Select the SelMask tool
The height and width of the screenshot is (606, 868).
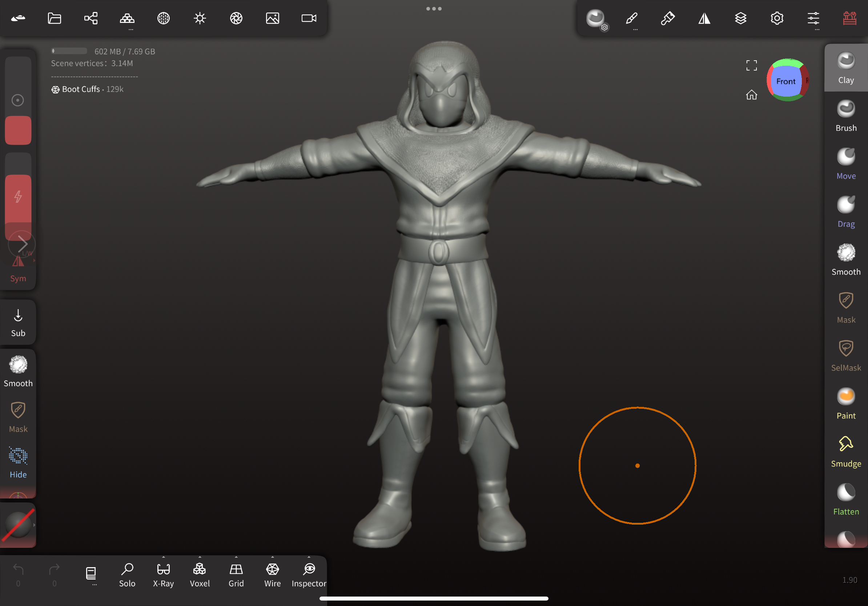[846, 356]
